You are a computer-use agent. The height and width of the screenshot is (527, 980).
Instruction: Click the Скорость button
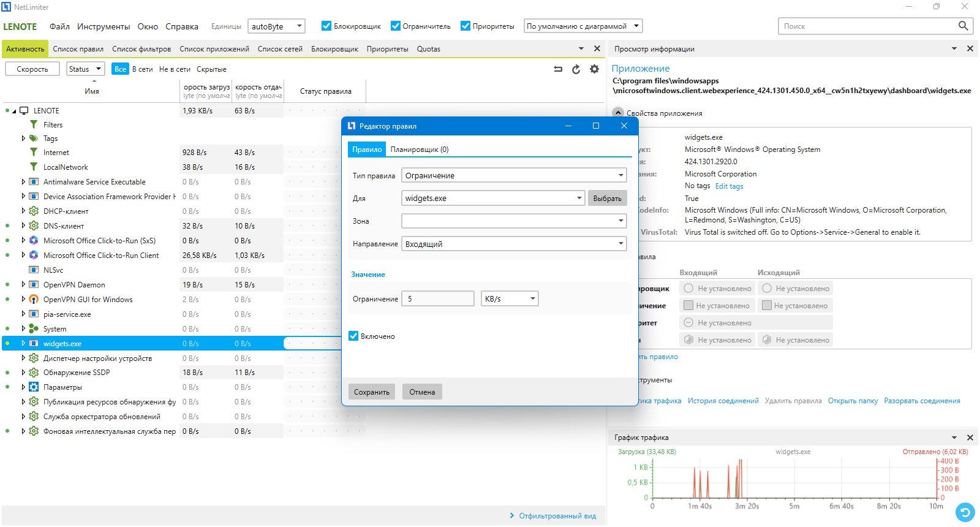point(32,69)
